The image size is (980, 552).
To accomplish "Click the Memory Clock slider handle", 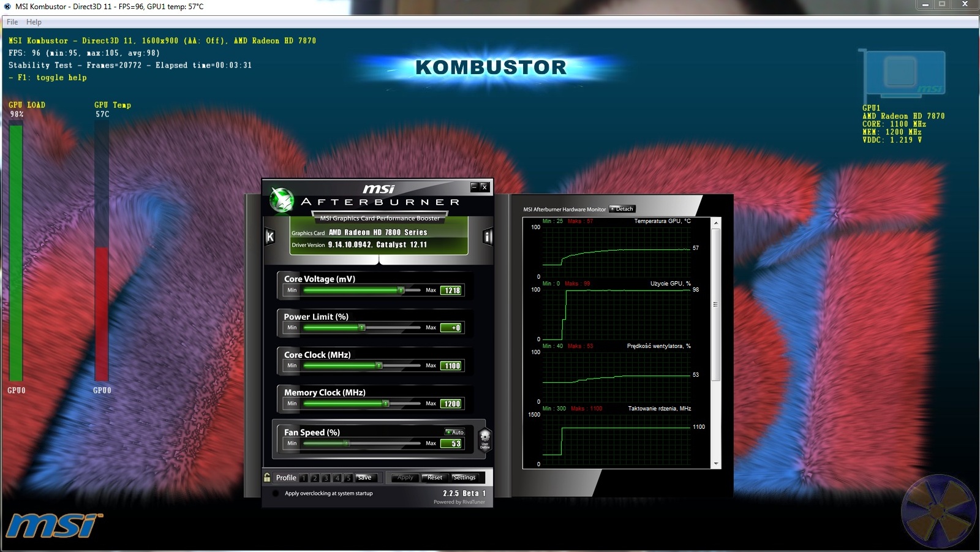I will tap(386, 404).
